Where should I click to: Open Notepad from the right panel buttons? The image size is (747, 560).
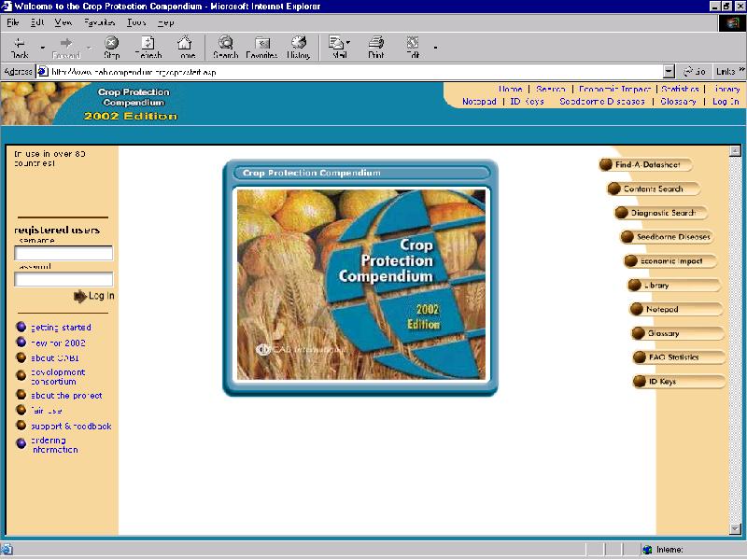[x=676, y=309]
